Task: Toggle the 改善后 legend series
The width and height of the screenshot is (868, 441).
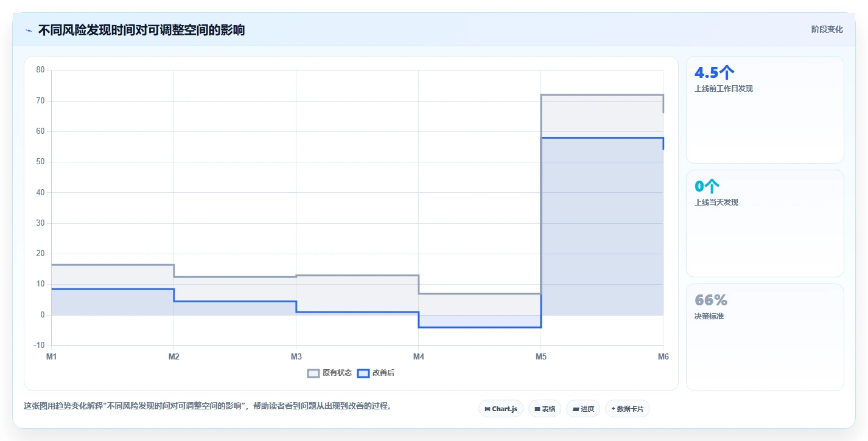Action: tap(376, 373)
